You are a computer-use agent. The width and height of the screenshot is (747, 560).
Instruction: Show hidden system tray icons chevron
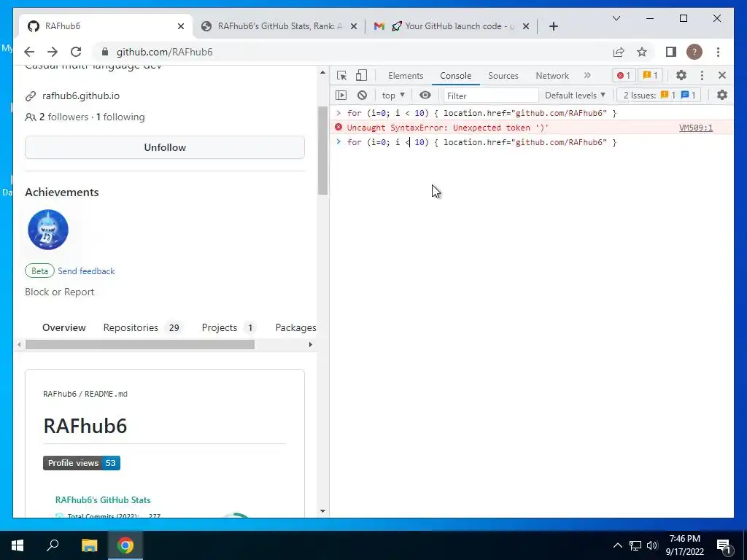pos(617,545)
